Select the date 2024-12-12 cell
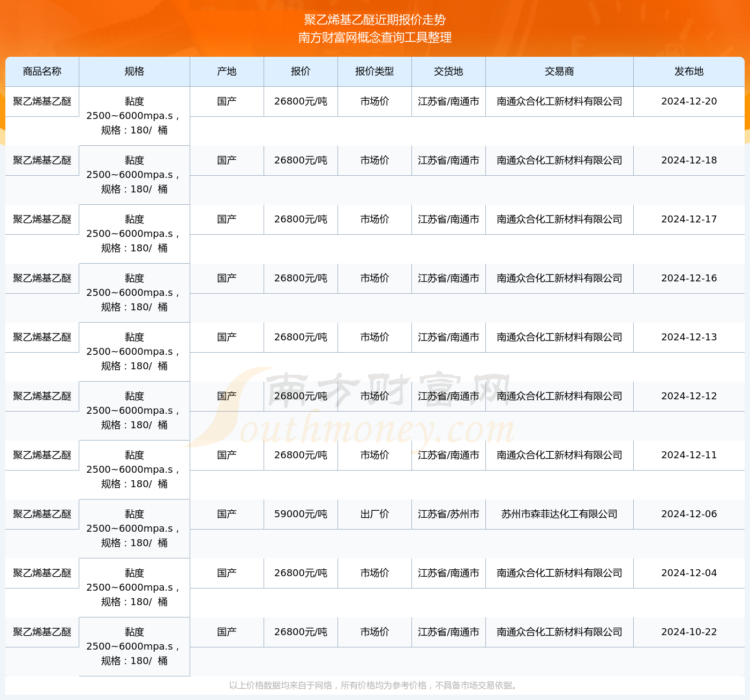 click(x=689, y=396)
